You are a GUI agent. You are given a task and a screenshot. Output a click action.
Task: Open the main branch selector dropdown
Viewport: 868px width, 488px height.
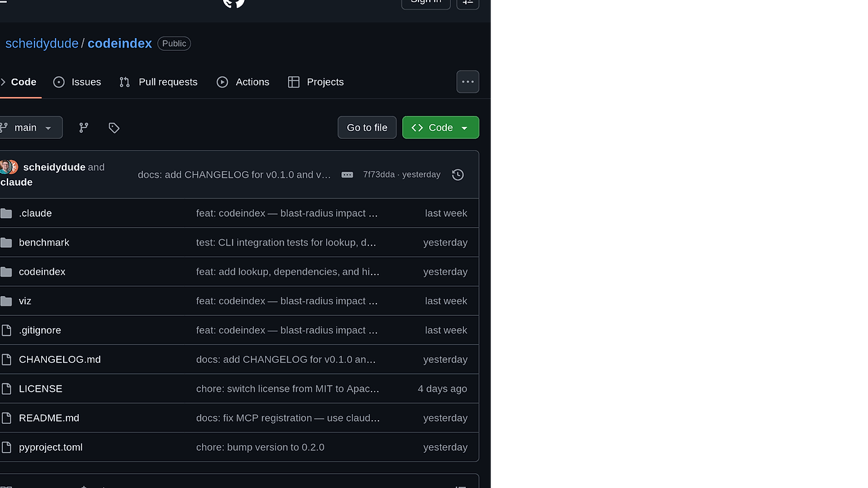click(x=30, y=127)
